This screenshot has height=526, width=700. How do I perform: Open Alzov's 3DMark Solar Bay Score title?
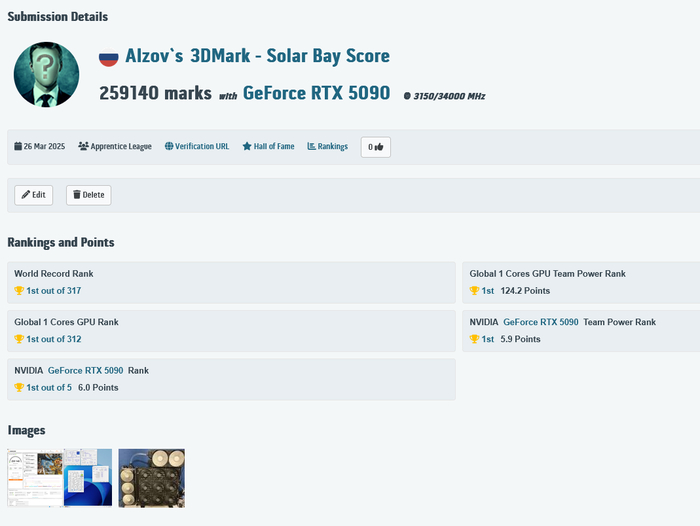[x=257, y=56]
